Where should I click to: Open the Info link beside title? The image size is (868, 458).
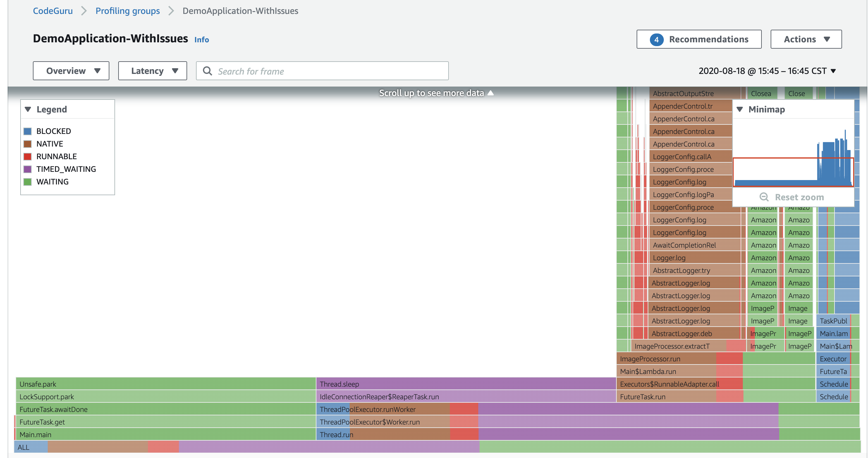click(x=201, y=40)
